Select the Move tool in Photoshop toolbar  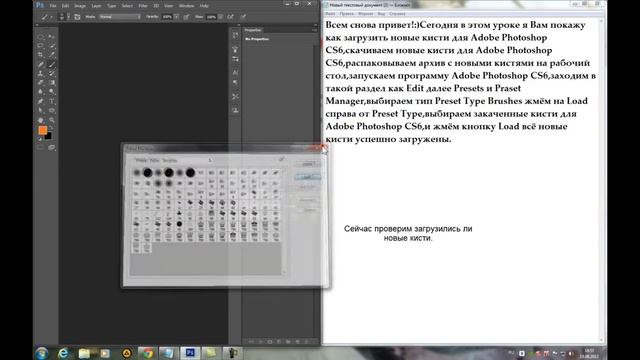point(52,37)
